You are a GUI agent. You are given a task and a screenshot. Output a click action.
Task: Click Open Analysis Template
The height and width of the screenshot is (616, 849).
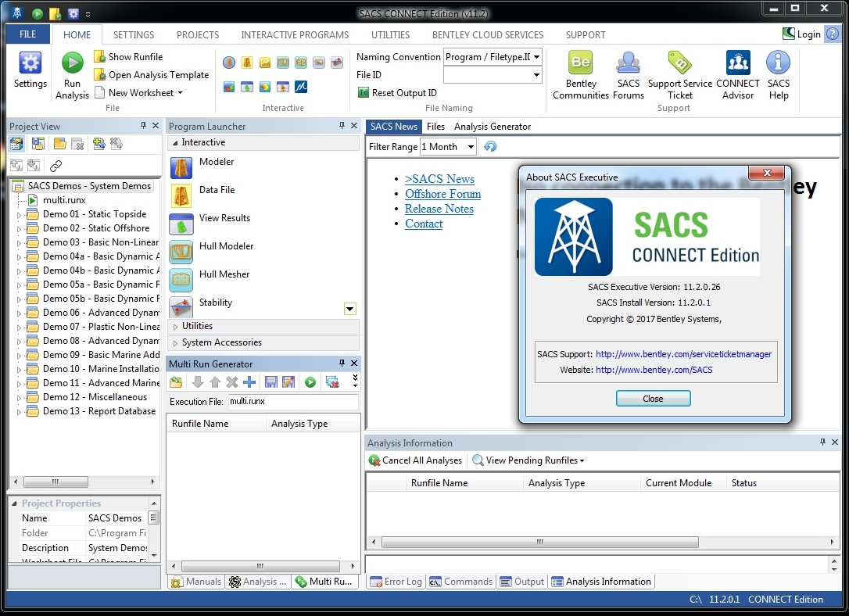[152, 75]
